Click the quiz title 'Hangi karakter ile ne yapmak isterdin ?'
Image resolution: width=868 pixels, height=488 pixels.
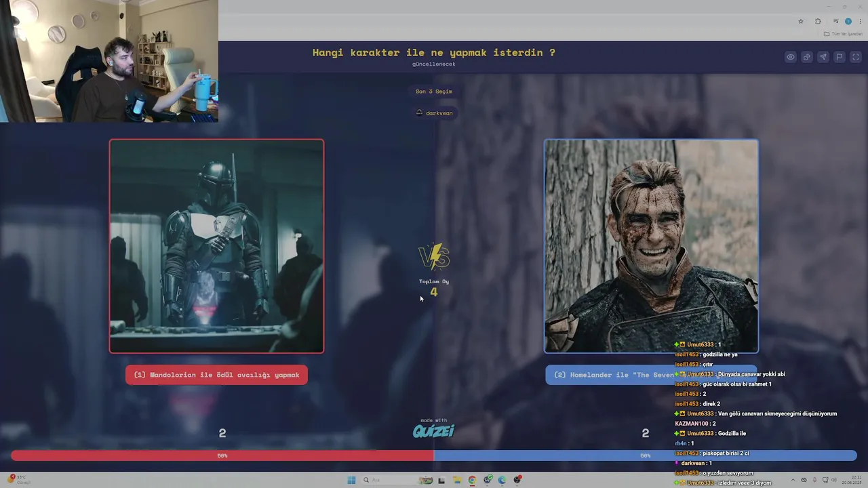click(434, 52)
